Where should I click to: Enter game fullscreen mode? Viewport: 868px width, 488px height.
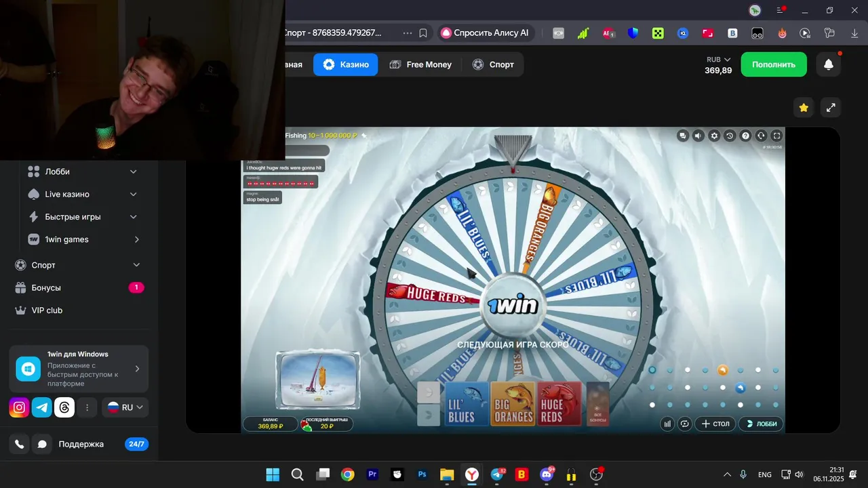point(777,136)
